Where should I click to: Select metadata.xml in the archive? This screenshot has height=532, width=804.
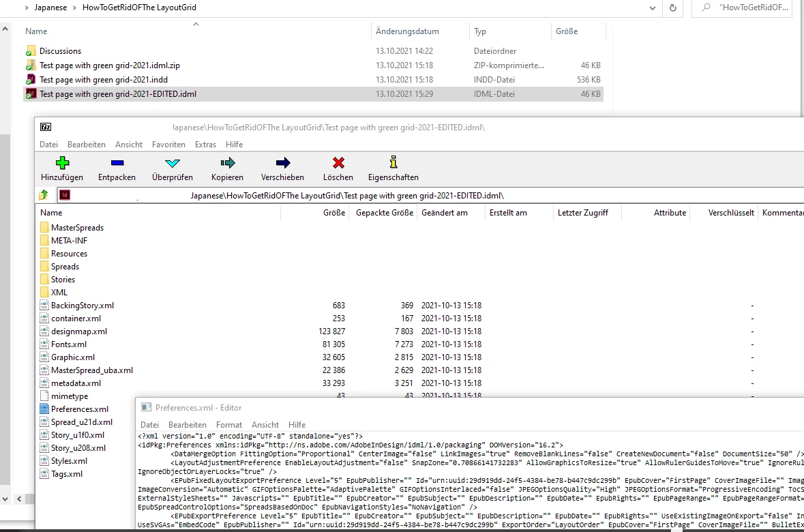76,383
